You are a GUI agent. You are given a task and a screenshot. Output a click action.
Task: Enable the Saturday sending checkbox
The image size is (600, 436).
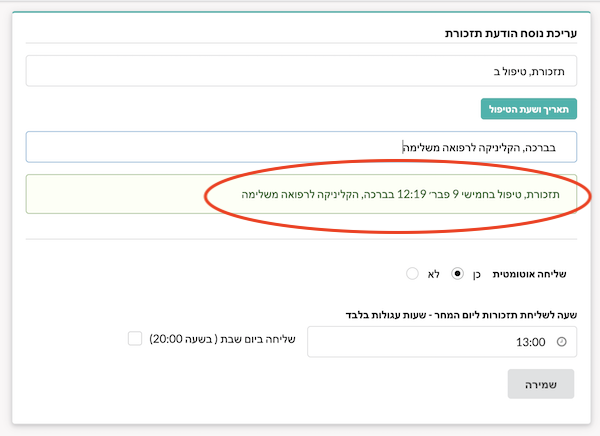point(135,338)
